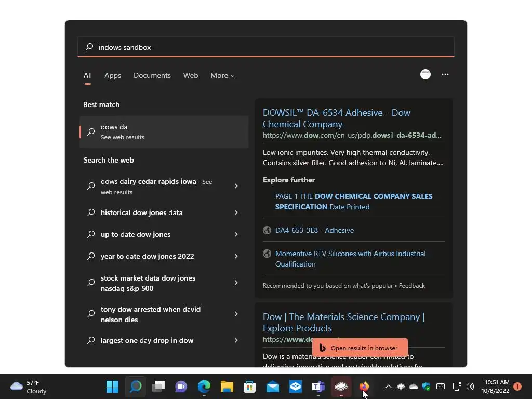Open blue box app in taskbar
This screenshot has width=532, height=399.
coord(296,386)
